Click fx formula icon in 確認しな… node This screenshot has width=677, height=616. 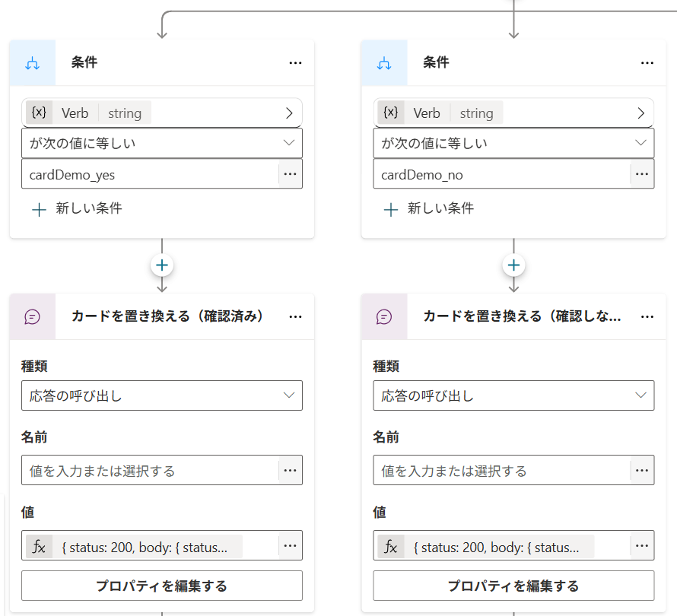click(x=391, y=547)
